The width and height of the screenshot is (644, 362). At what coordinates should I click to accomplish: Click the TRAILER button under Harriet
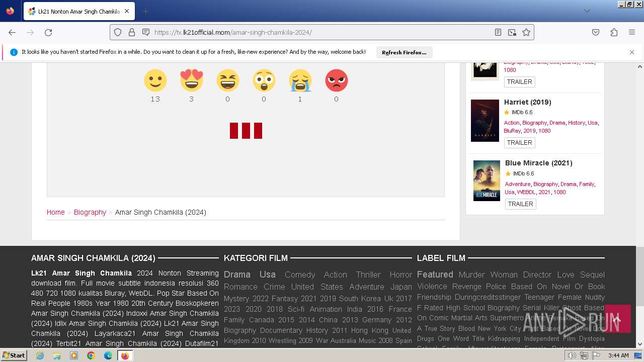(x=520, y=143)
